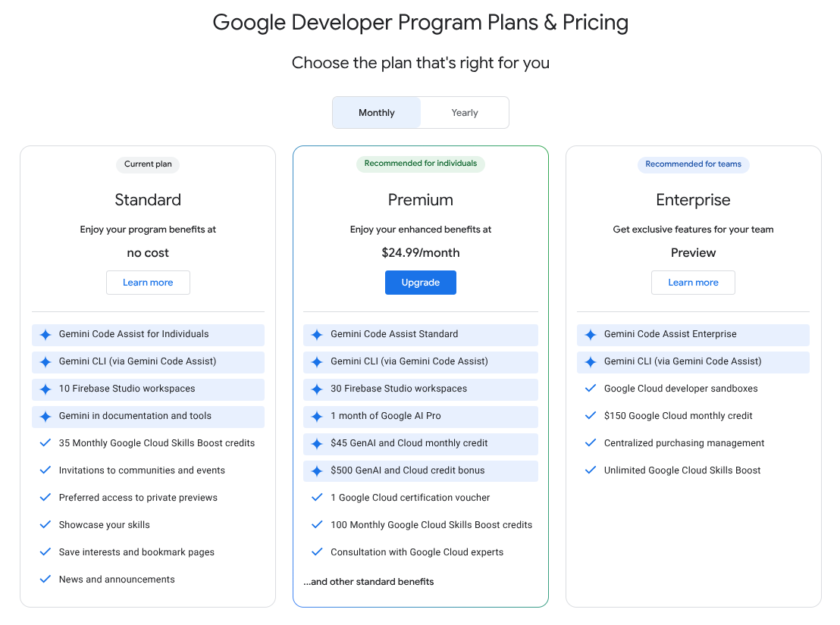Image resolution: width=840 pixels, height=625 pixels.
Task: Click the spark icon for 1 month of Google AI Pro
Action: (x=317, y=416)
